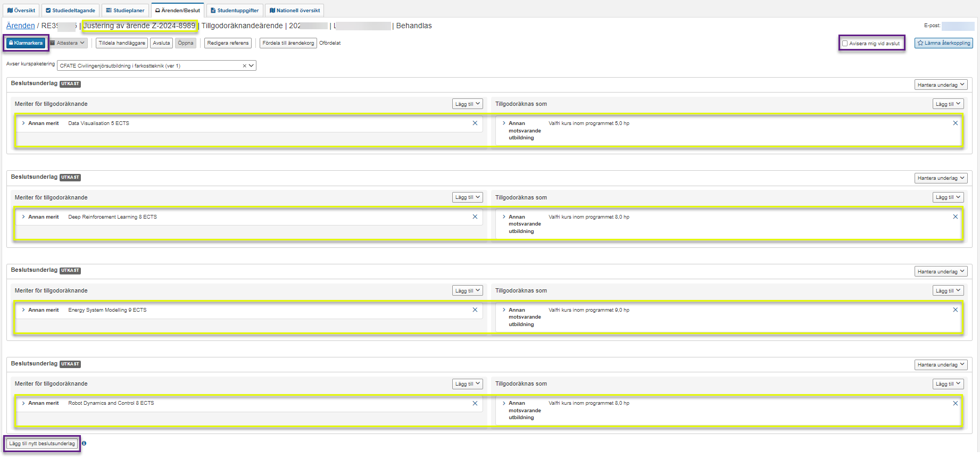The image size is (980, 467).
Task: Click the Klarmarkera button
Action: coord(26,43)
